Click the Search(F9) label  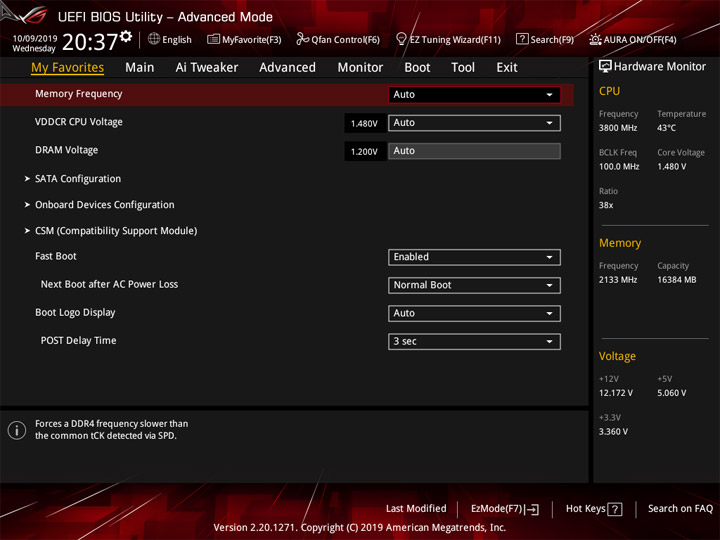point(552,40)
